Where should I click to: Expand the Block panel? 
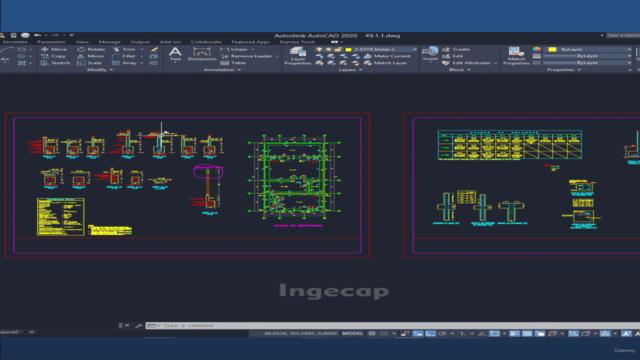pyautogui.click(x=460, y=70)
